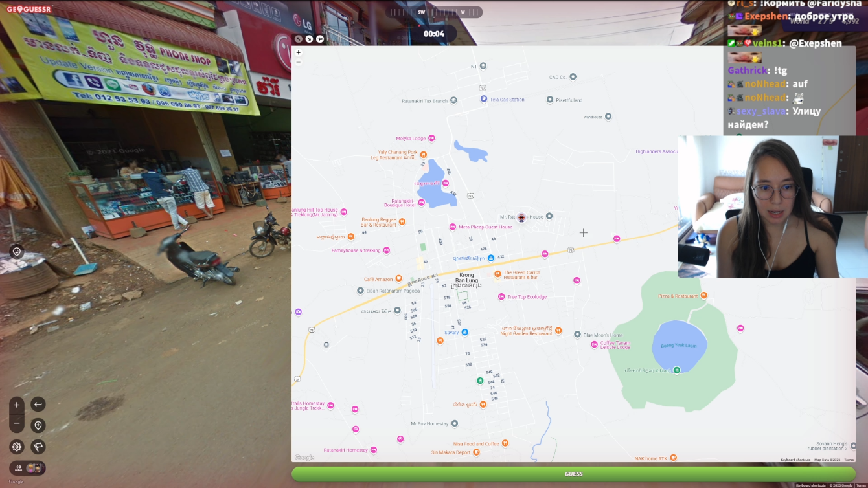The height and width of the screenshot is (488, 868).
Task: Click Banlung Hill Top House marker
Action: point(344,212)
